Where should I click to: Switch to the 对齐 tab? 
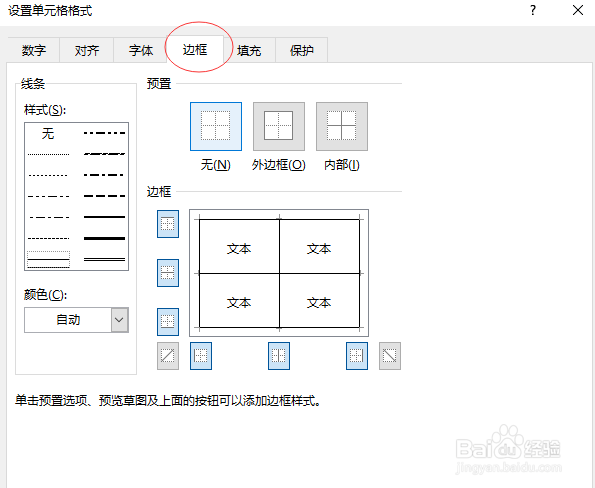pos(87,50)
